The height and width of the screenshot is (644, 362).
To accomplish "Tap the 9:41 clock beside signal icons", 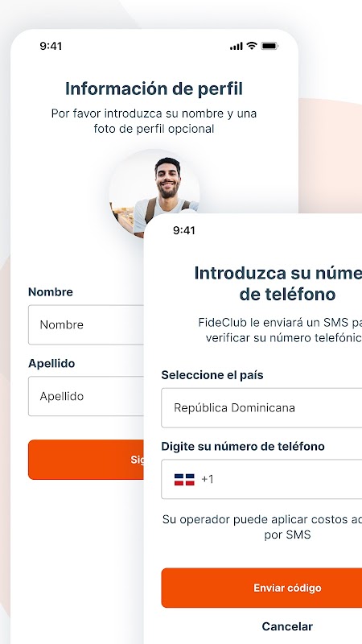I will 51,46.
